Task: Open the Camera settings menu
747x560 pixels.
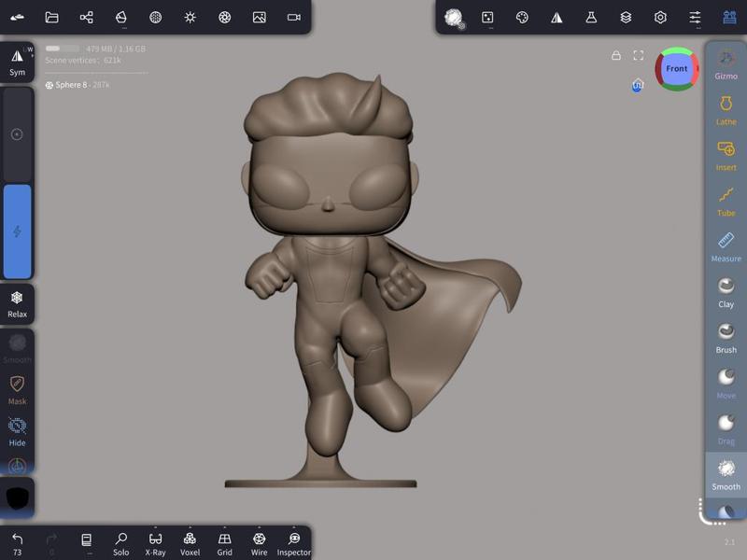Action: [294, 18]
